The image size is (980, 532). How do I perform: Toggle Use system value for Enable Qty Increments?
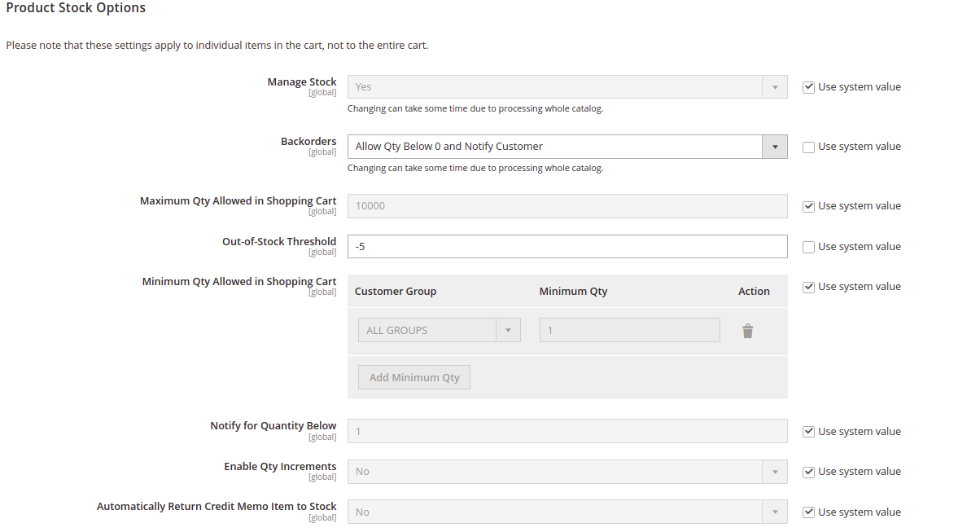[808, 471]
